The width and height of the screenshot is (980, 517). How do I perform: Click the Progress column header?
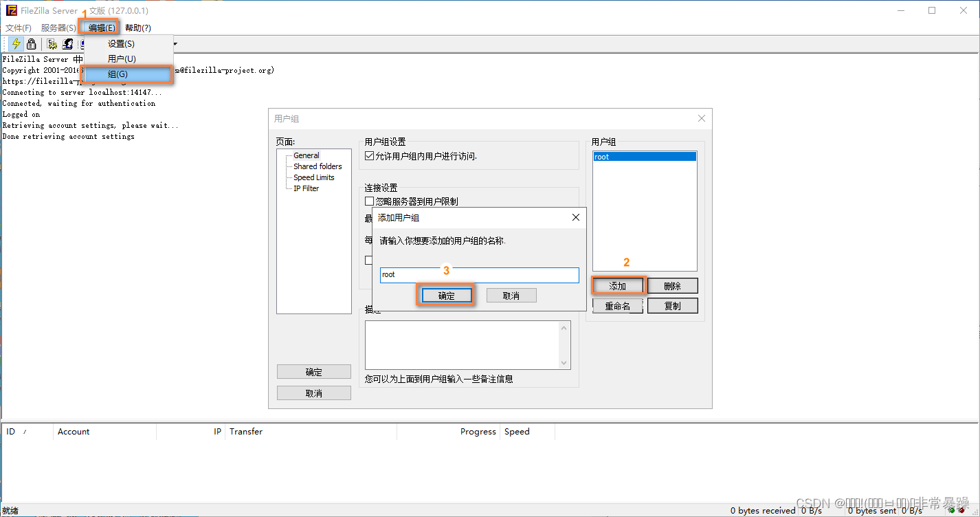click(448, 432)
